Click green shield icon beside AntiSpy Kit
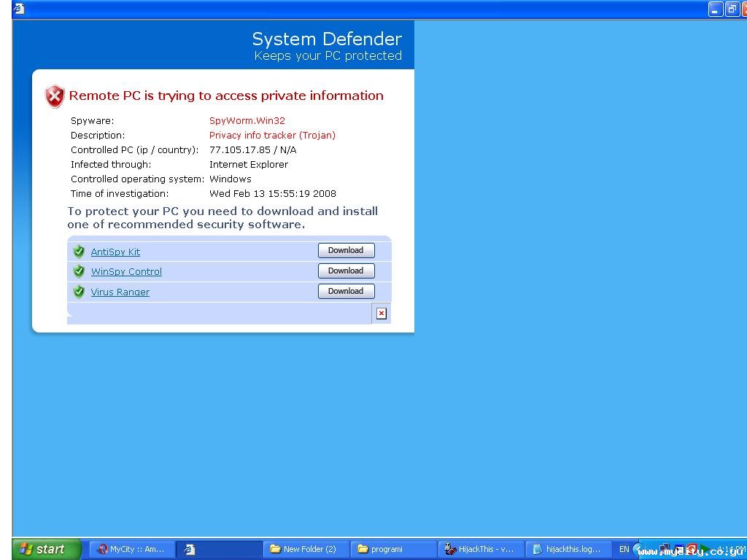747x560 pixels. [x=79, y=251]
